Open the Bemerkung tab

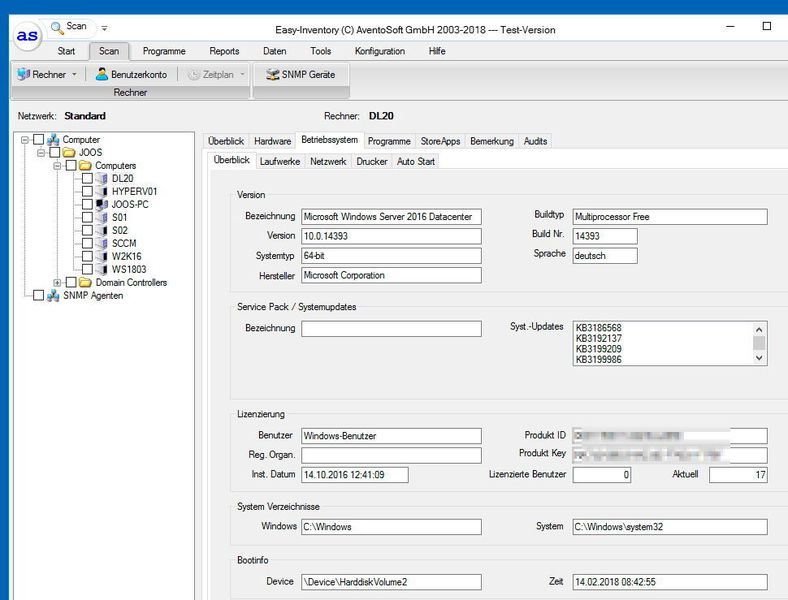[492, 141]
